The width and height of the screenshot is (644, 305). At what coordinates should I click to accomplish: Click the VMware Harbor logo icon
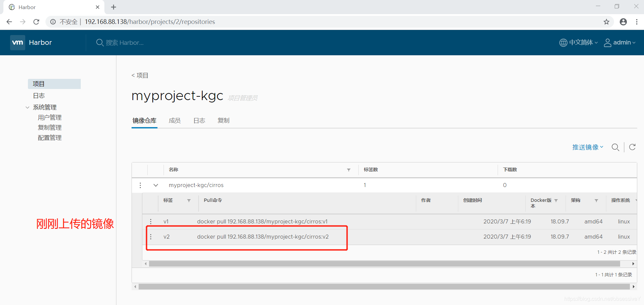17,42
